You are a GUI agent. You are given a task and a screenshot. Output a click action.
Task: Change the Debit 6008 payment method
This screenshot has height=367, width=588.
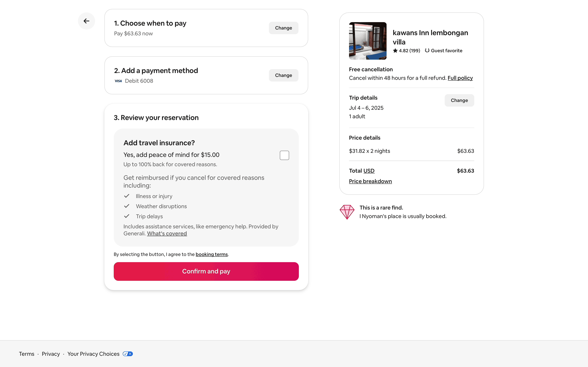[283, 76]
